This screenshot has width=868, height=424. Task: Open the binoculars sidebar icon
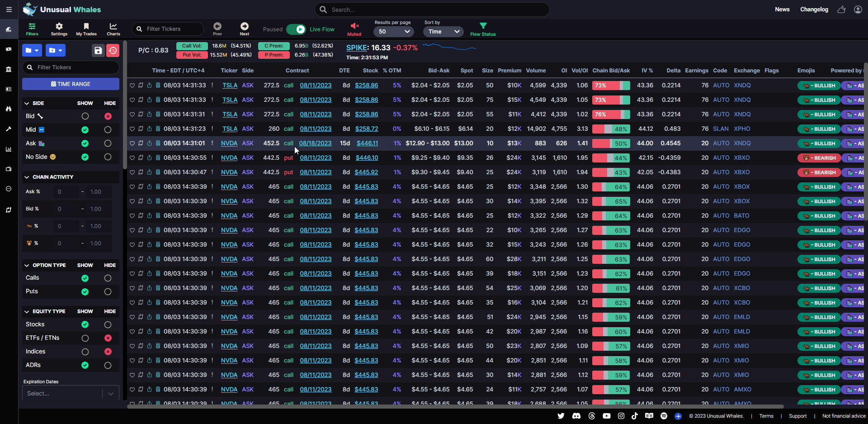[x=9, y=109]
